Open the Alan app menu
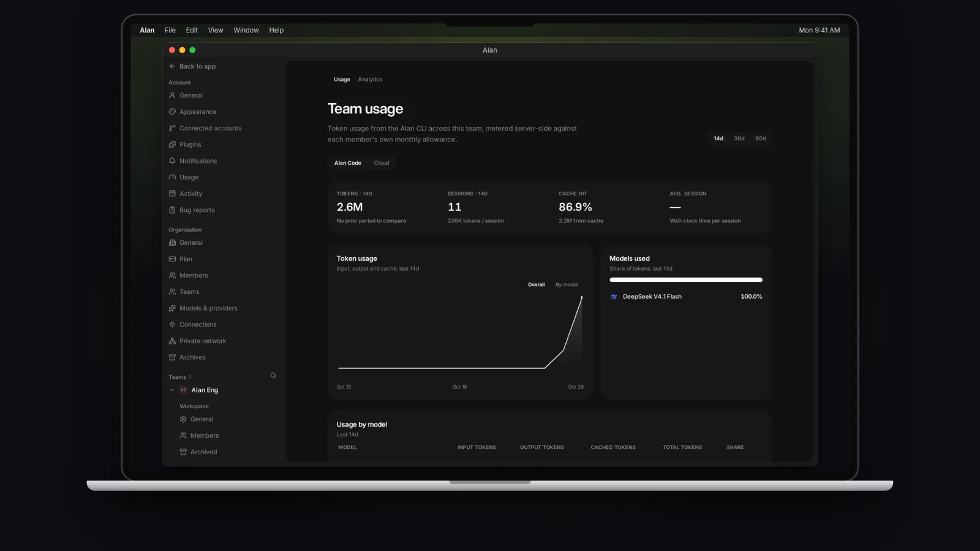This screenshot has width=980, height=551. 147,30
